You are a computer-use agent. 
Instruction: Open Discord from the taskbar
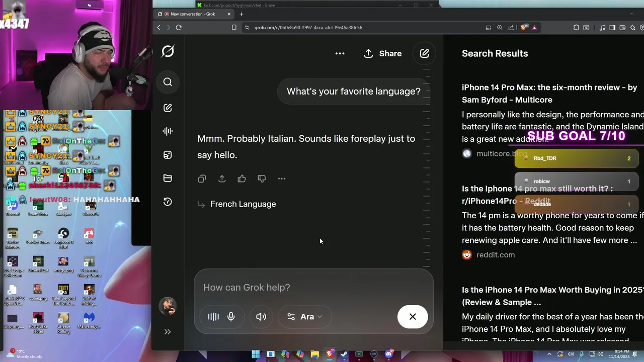pos(388,354)
